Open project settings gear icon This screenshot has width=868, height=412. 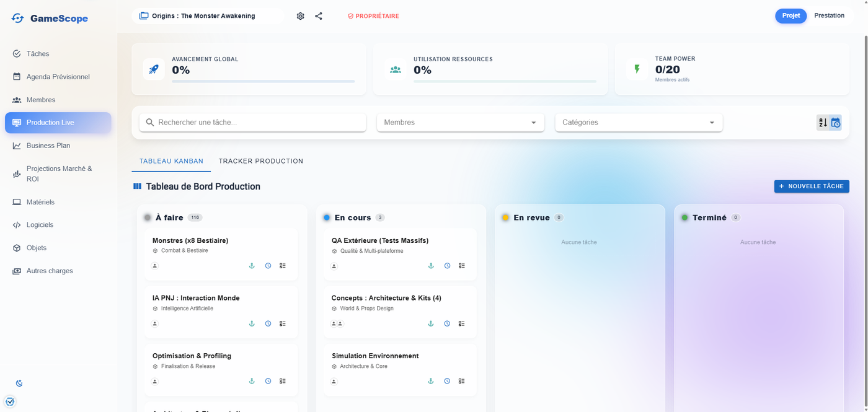point(301,16)
